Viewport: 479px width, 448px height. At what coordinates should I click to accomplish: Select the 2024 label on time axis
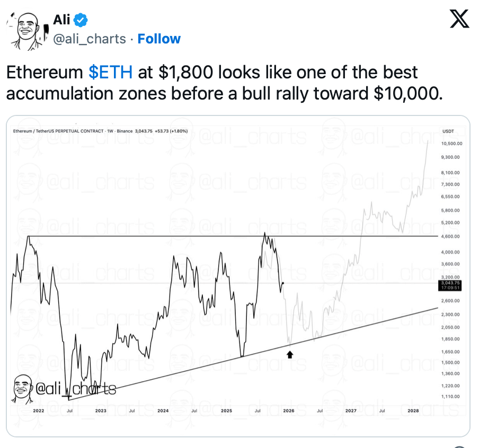(x=163, y=410)
